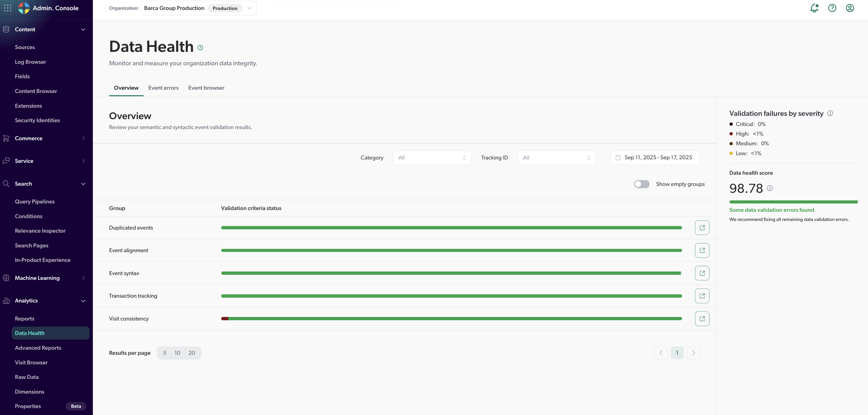Enable the Show empty groups toggle
This screenshot has width=868, height=415.
coord(641,184)
